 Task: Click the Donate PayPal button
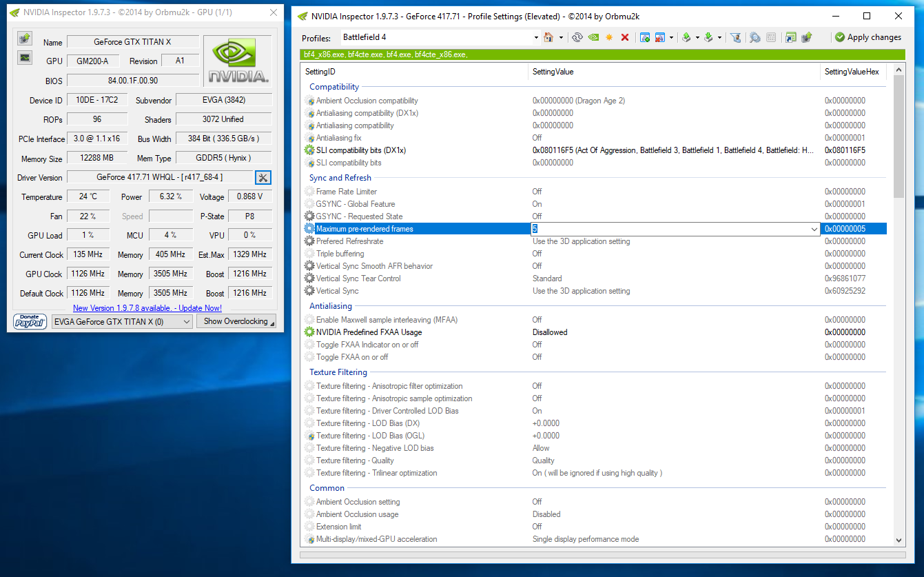click(30, 321)
